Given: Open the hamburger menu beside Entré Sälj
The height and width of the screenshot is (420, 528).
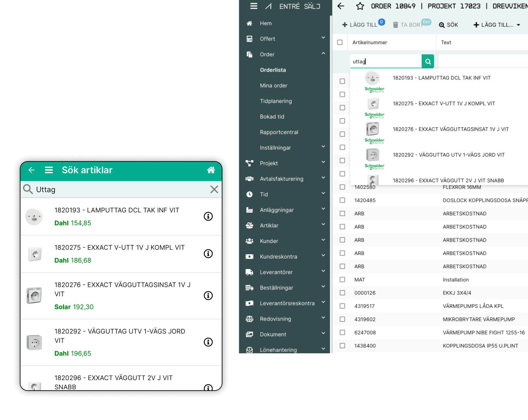Looking at the screenshot, I should point(254,6).
